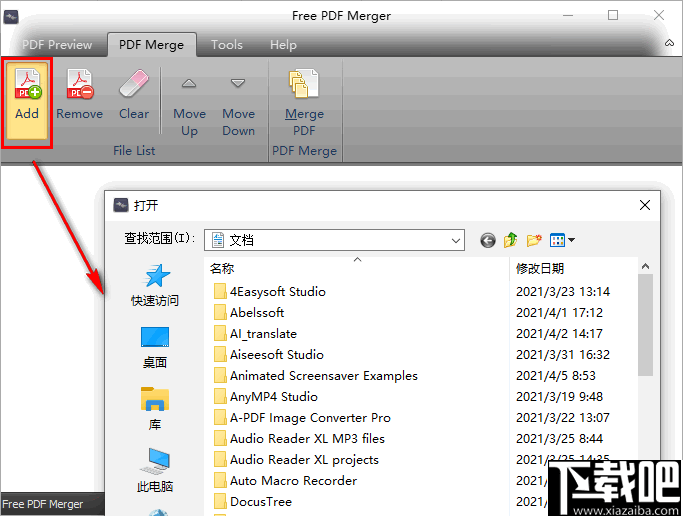Image resolution: width=683 pixels, height=516 pixels.
Task: Collapse the ribbon with the top-right chevron
Action: (x=669, y=43)
